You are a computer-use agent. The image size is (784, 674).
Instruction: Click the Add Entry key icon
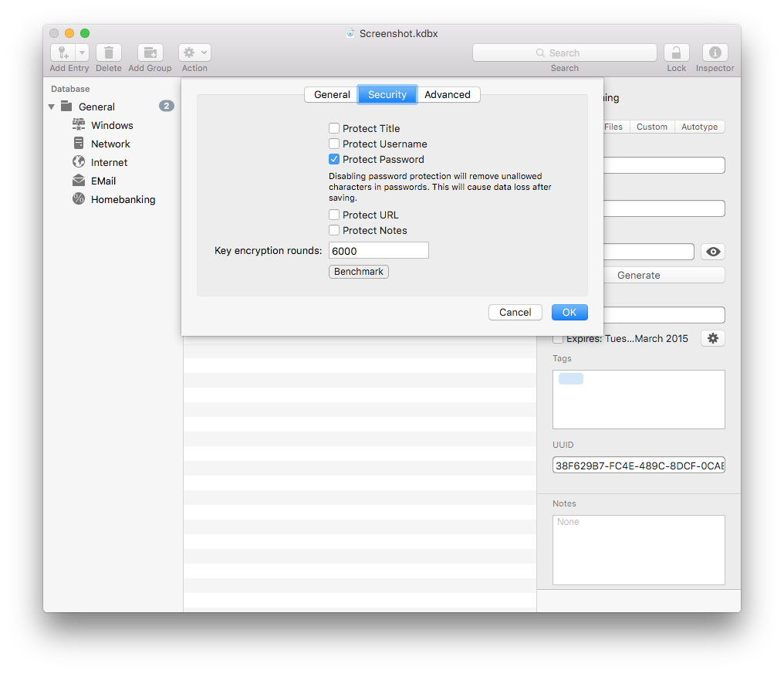63,52
